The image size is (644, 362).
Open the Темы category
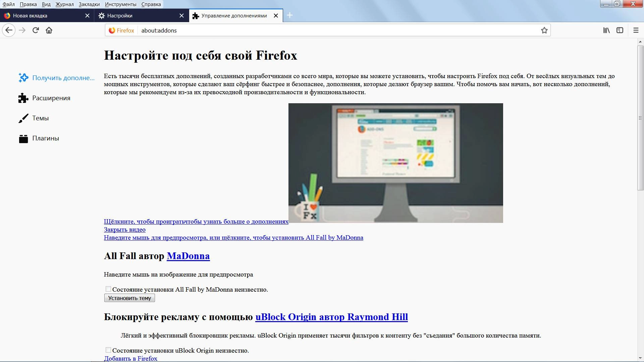[34, 118]
